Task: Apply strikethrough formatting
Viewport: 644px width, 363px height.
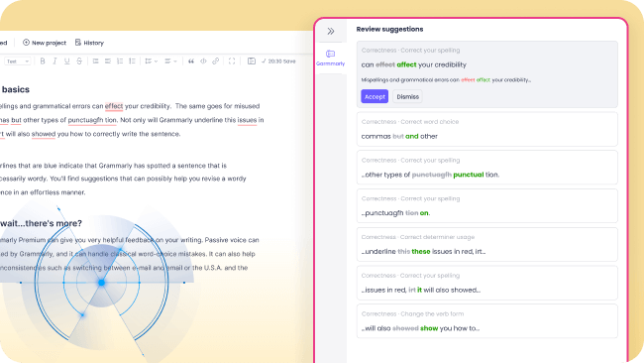Action: click(x=79, y=61)
